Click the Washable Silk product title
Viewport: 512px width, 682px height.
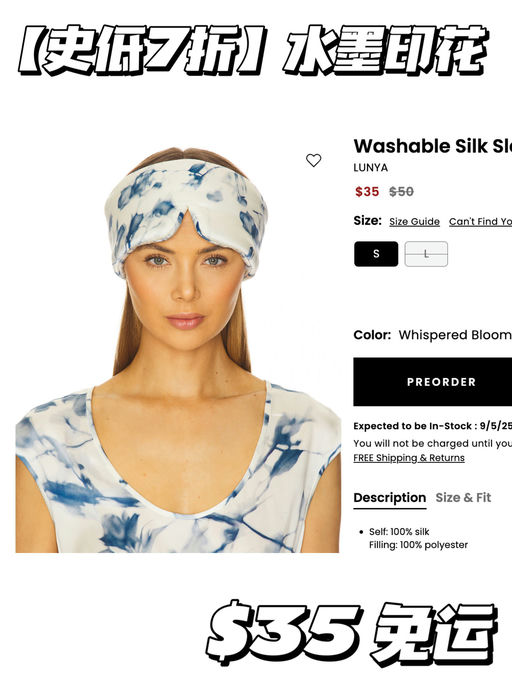(x=433, y=146)
